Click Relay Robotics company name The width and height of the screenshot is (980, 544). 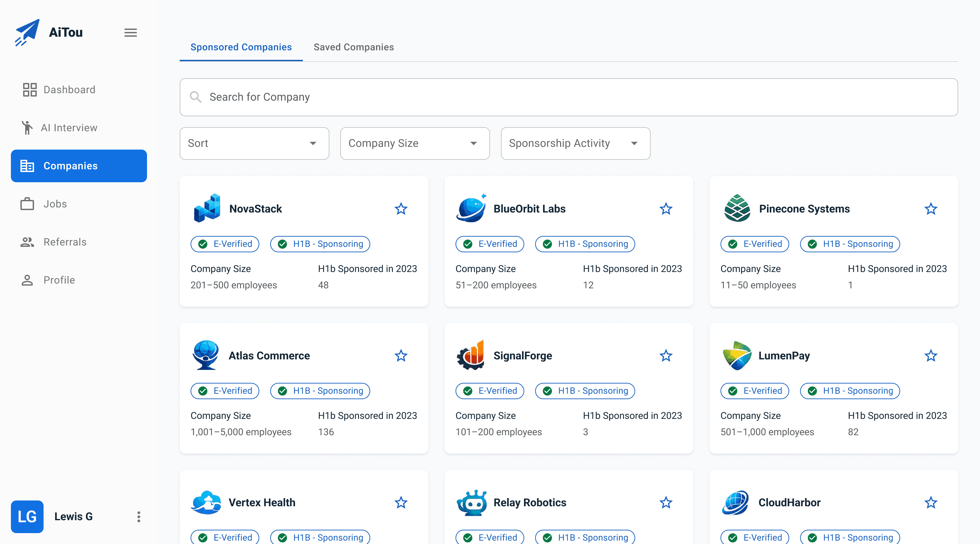coord(529,503)
